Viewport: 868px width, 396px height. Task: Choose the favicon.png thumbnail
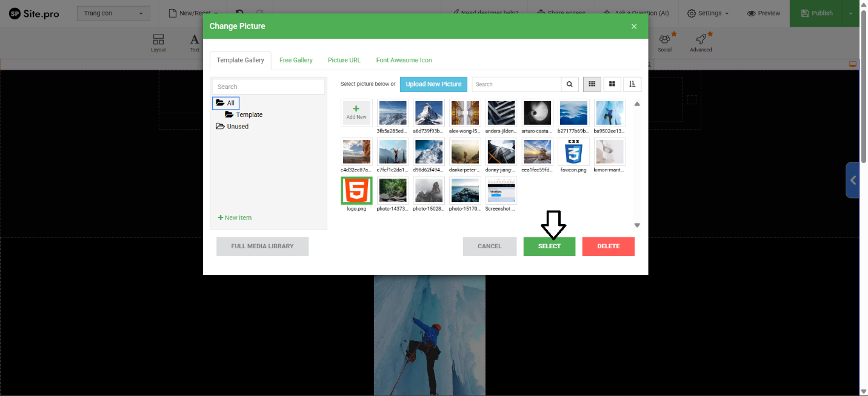pos(573,151)
